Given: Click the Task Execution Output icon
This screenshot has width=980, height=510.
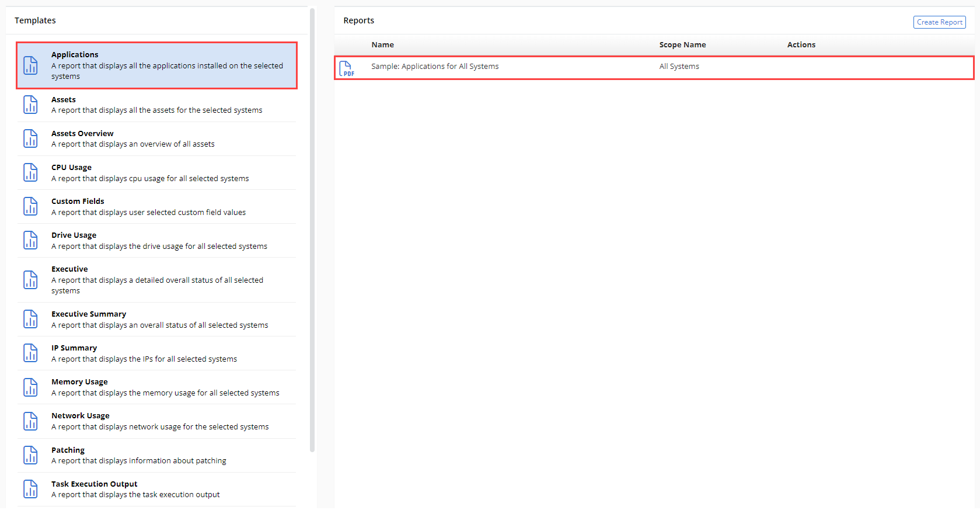Looking at the screenshot, I should [30, 489].
